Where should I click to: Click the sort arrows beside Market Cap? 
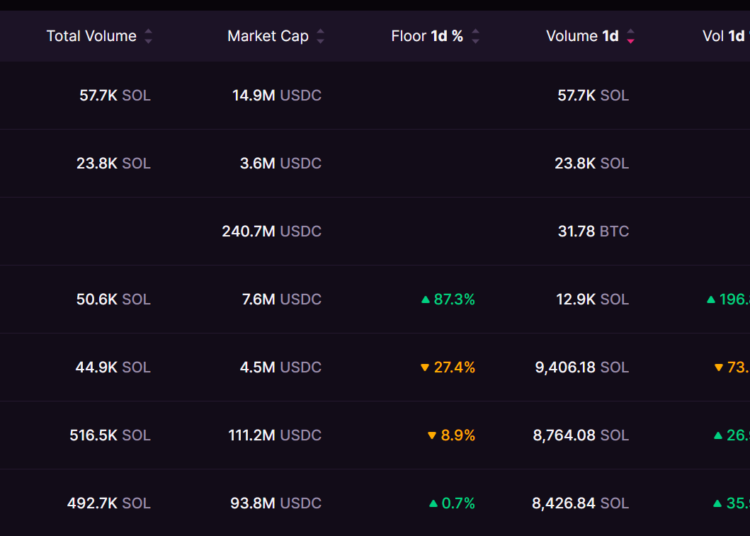pos(320,37)
